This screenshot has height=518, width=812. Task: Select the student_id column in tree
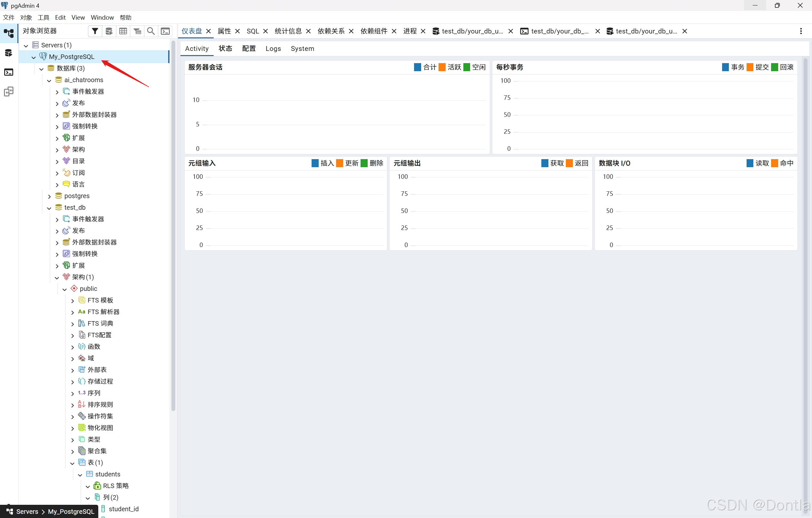click(124, 509)
